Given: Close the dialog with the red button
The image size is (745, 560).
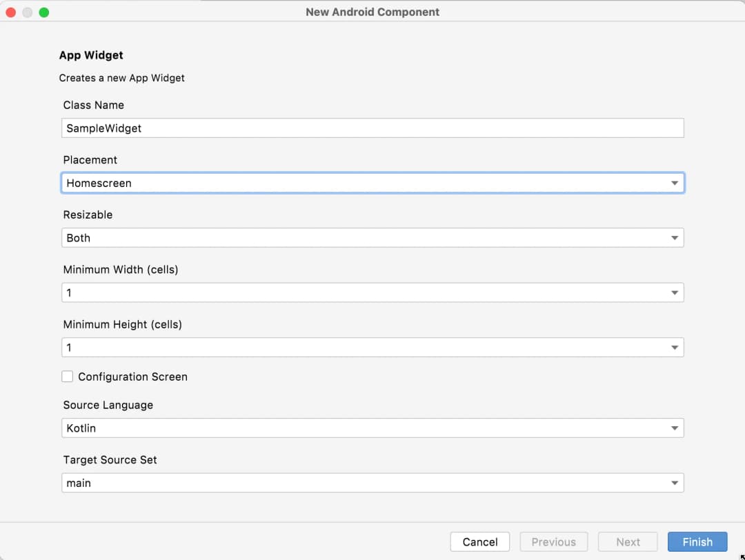Looking at the screenshot, I should click(x=11, y=12).
